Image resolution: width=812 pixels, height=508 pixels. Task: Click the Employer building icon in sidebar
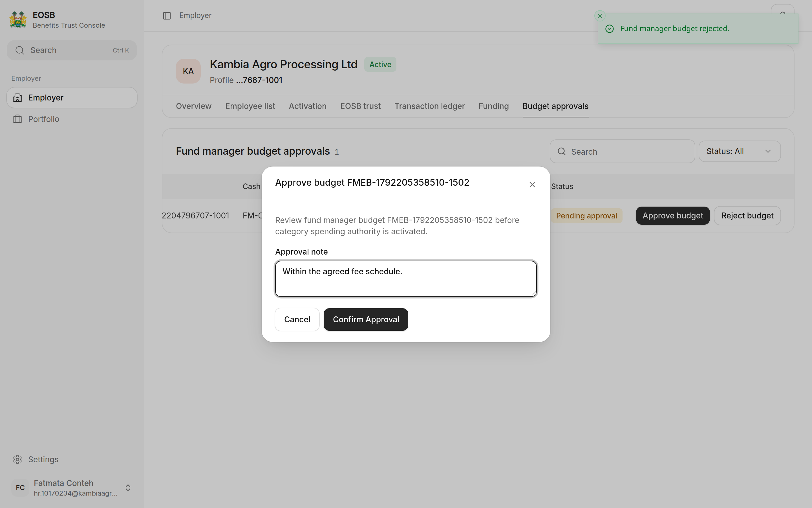[17, 98]
